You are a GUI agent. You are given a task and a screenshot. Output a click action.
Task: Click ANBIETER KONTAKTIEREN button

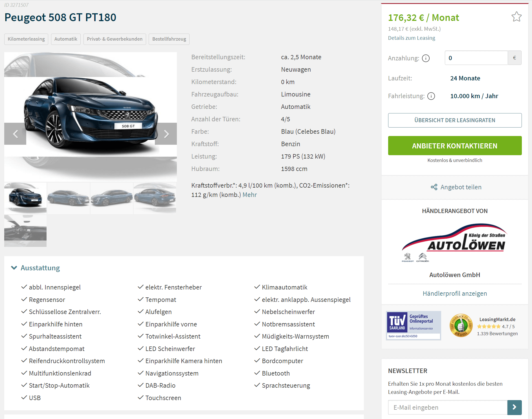pos(455,146)
